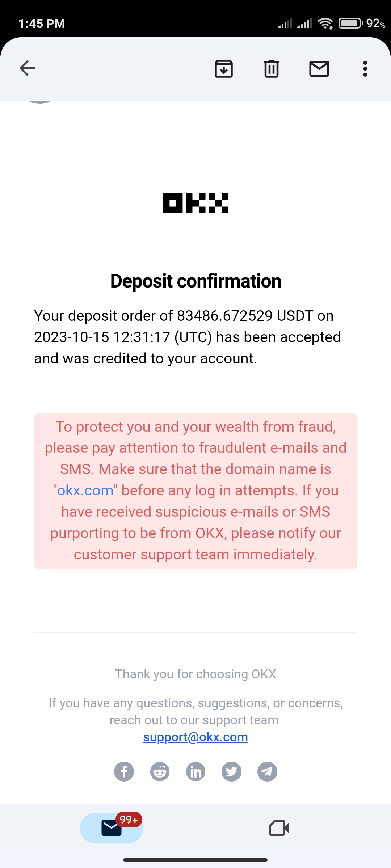Viewport: 391px width, 868px height.
Task: Open the OKX Twitter icon
Action: pos(231,771)
